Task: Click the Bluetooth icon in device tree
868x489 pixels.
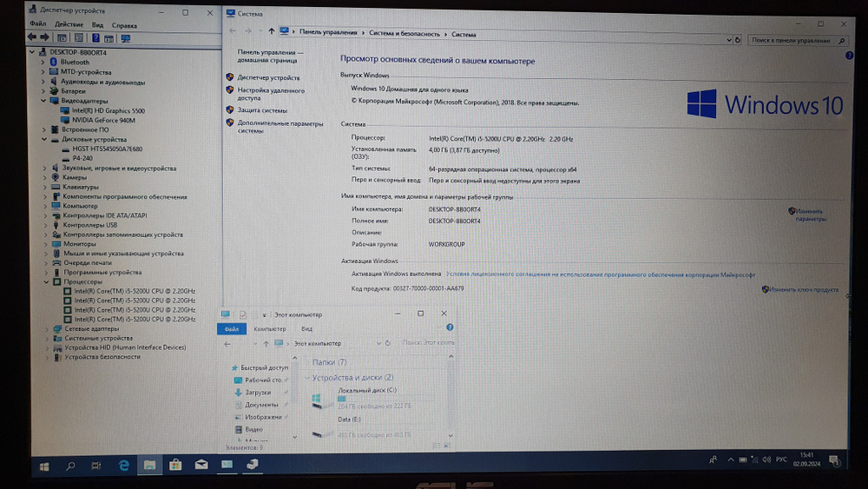Action: (x=53, y=62)
